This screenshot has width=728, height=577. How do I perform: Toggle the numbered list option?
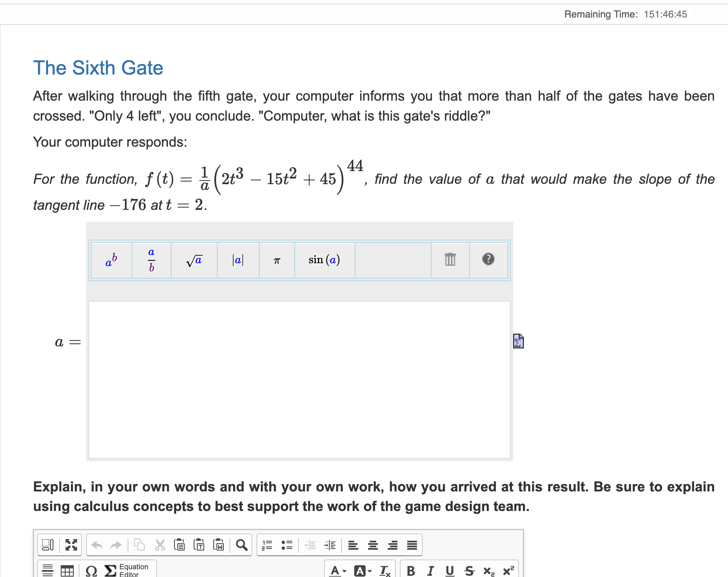pyautogui.click(x=267, y=545)
